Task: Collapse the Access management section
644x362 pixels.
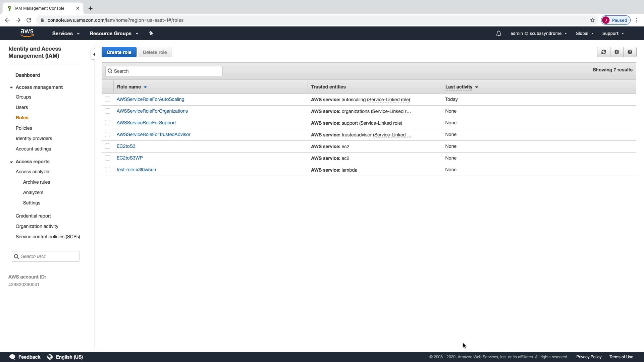Action: click(x=11, y=87)
